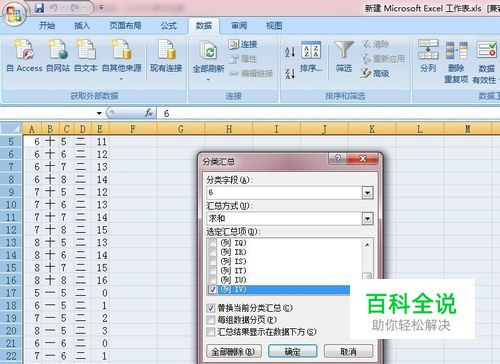Open the quick access toolbar customize arrow
Screen dimensions: 500x364
pyautogui.click(x=101, y=8)
